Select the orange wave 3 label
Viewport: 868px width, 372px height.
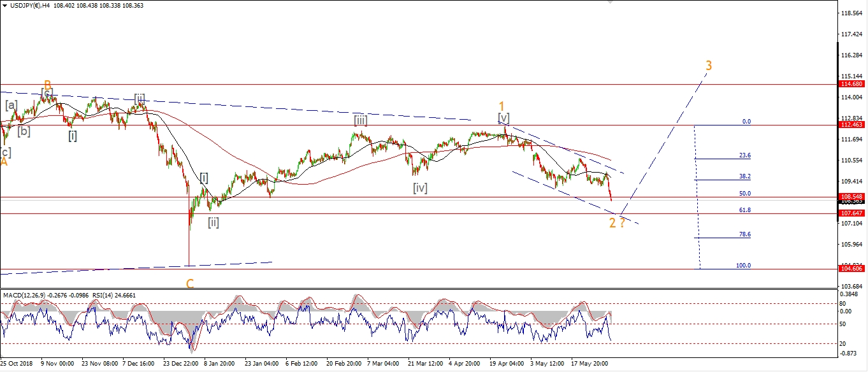click(x=709, y=66)
